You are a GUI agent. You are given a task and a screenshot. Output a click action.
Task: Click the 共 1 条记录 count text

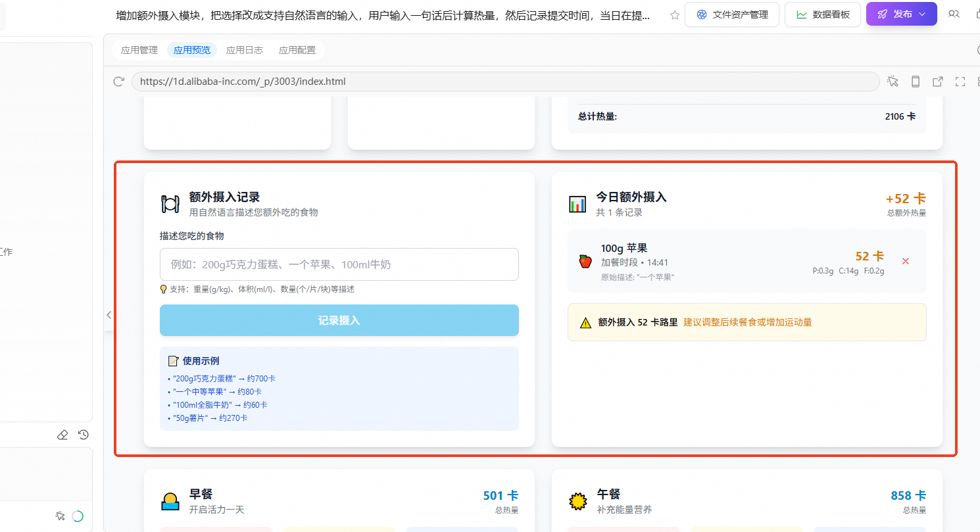click(620, 212)
